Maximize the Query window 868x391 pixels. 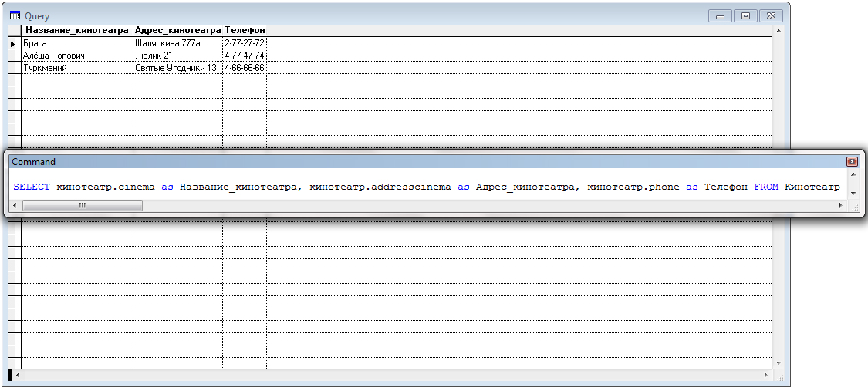pos(745,16)
